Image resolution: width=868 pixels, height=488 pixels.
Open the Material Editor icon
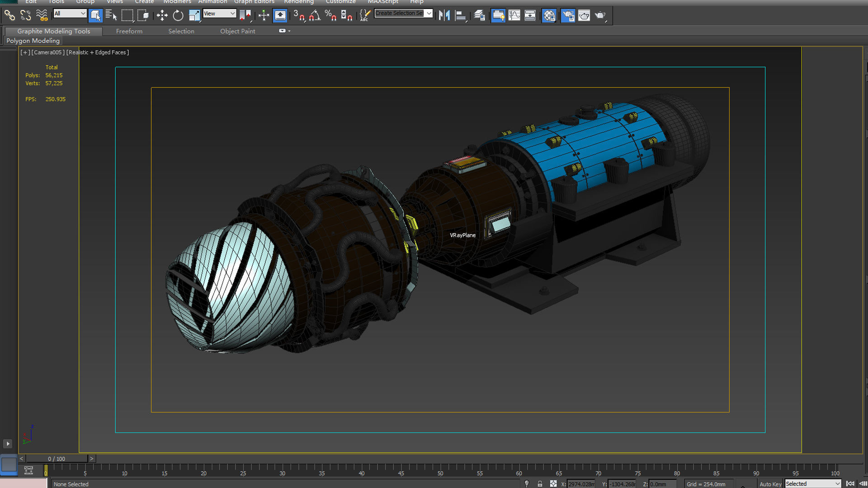point(549,16)
